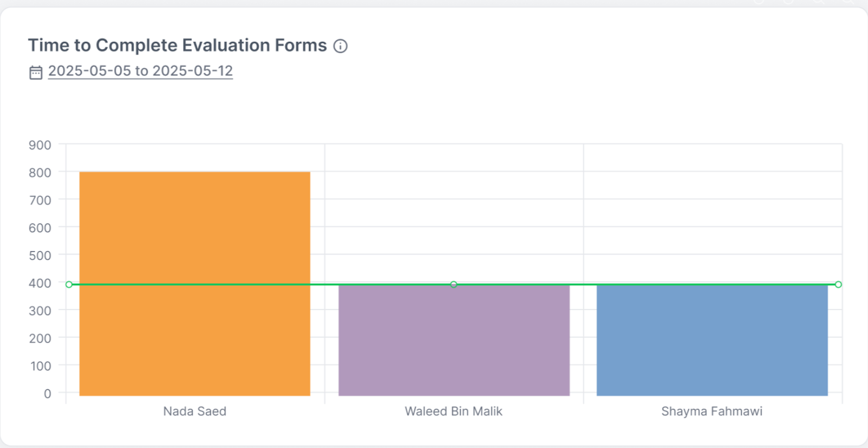
Task: Click the Nada Saed x-axis label
Action: click(x=195, y=411)
